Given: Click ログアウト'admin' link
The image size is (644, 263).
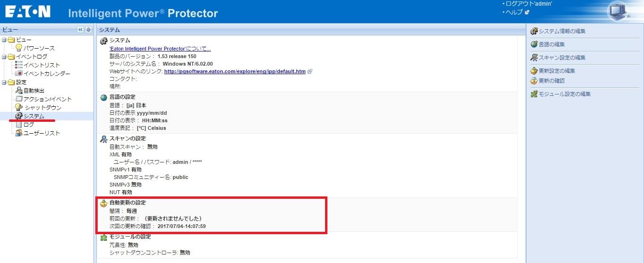Looking at the screenshot, I should [529, 3].
